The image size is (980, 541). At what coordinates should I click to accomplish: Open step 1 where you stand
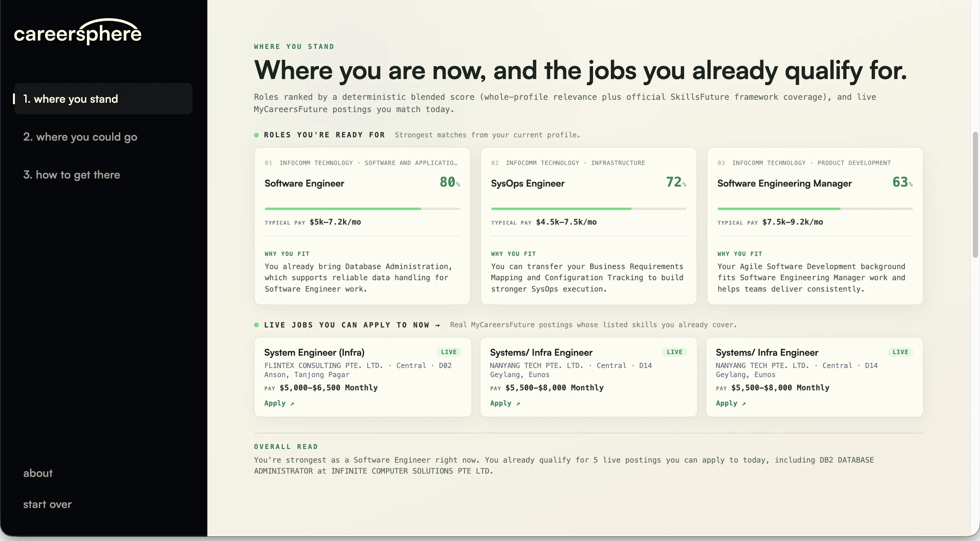tap(103, 99)
